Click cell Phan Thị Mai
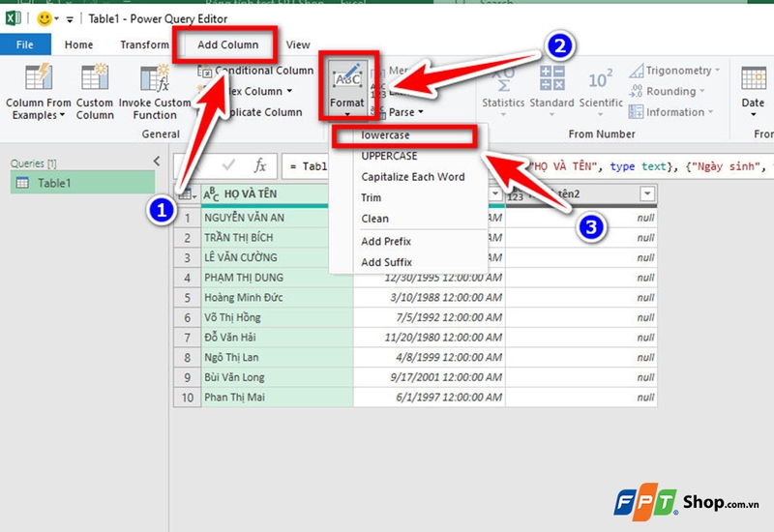 pos(277,398)
